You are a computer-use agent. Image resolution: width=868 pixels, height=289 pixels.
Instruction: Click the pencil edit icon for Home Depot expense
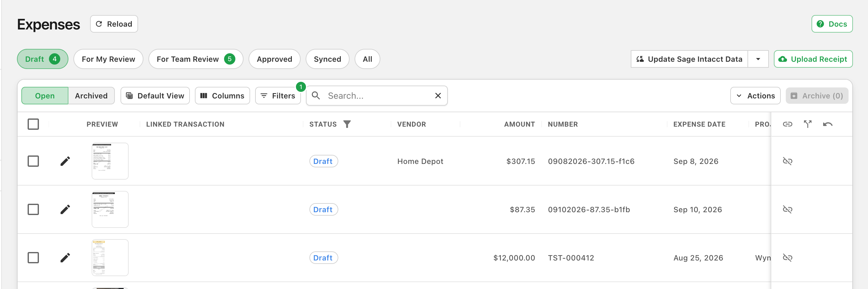pyautogui.click(x=65, y=161)
